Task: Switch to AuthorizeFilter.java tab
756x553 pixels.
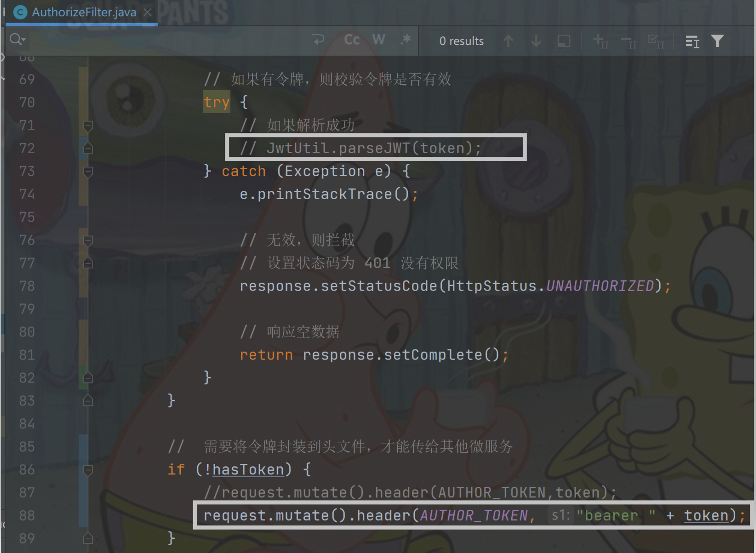Action: [84, 12]
